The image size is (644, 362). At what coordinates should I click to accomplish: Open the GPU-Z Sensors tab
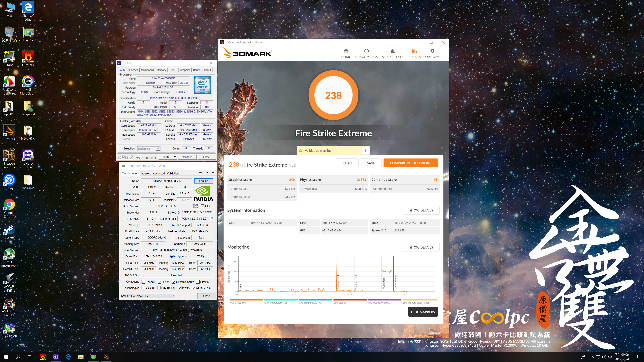coord(146,173)
